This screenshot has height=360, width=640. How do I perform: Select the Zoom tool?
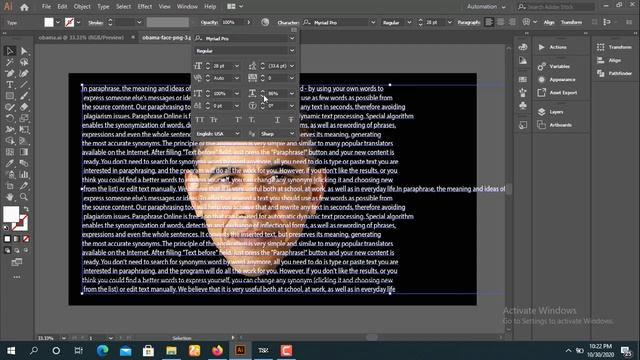(24, 197)
